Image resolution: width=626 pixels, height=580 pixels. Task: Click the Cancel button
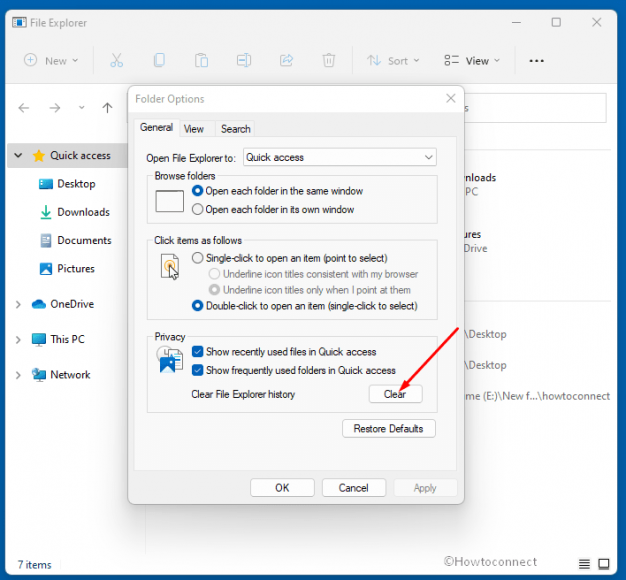354,488
